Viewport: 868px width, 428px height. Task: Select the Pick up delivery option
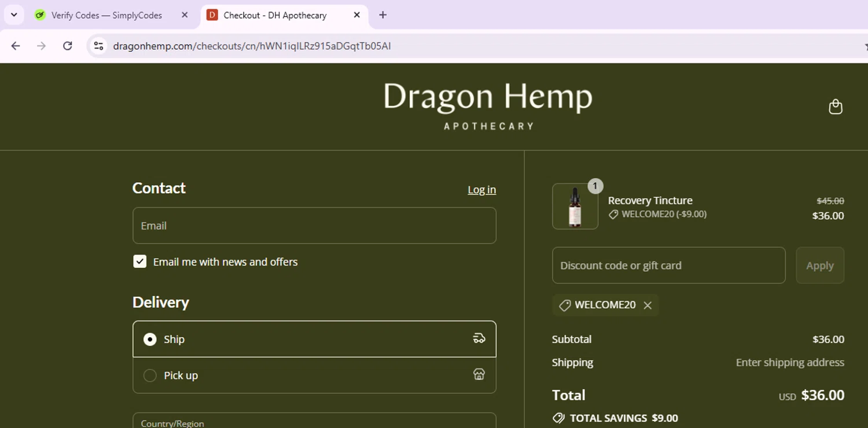tap(314, 375)
